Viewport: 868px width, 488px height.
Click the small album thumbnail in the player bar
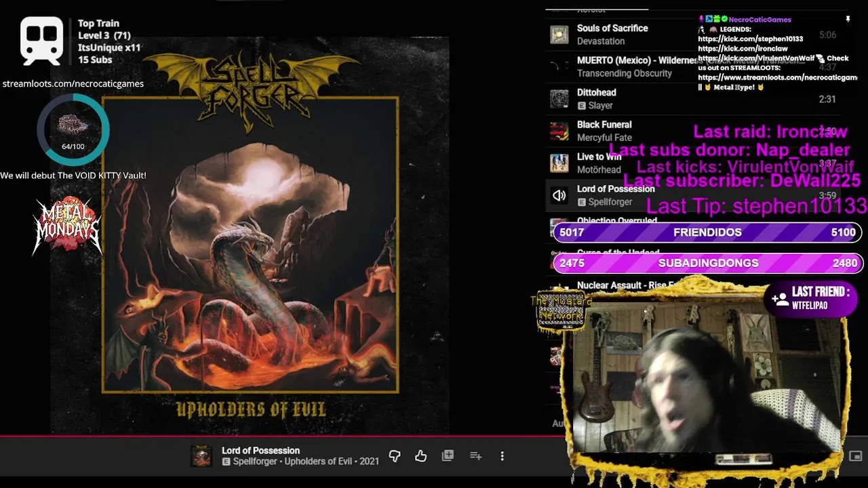pyautogui.click(x=201, y=456)
